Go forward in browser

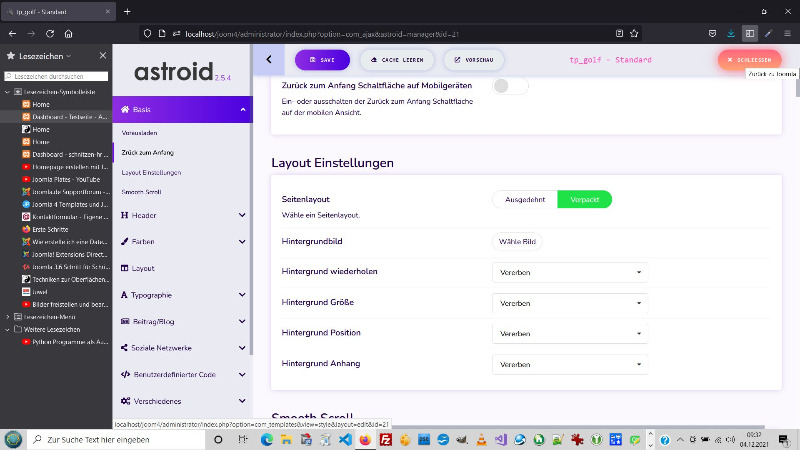(x=31, y=34)
